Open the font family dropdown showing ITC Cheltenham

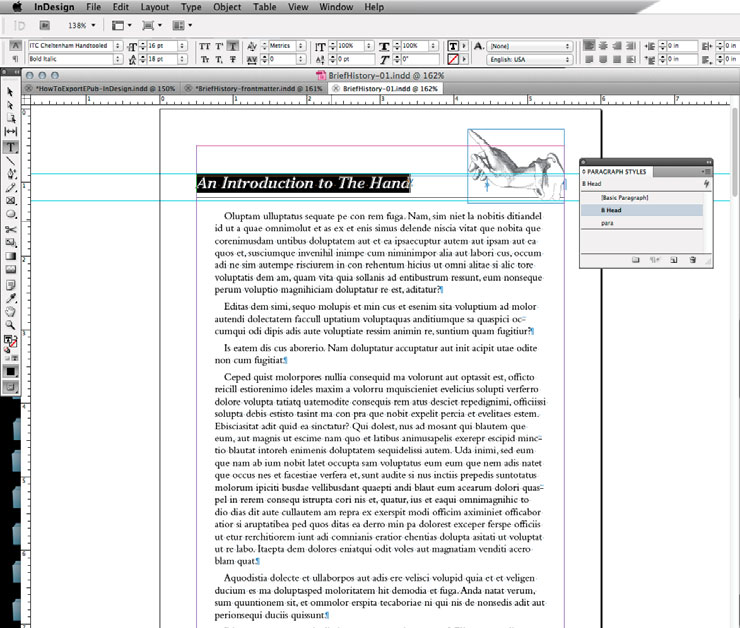(x=67, y=46)
